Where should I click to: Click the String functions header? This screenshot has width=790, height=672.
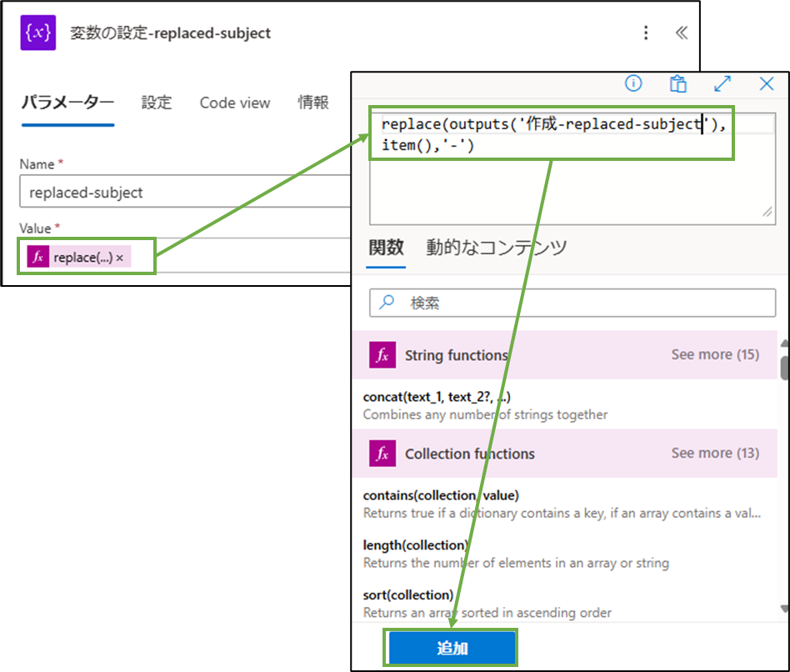tap(564, 355)
